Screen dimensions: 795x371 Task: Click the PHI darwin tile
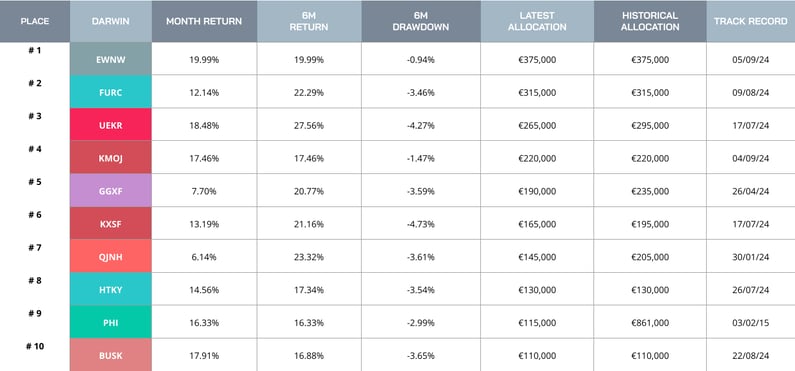click(x=111, y=322)
